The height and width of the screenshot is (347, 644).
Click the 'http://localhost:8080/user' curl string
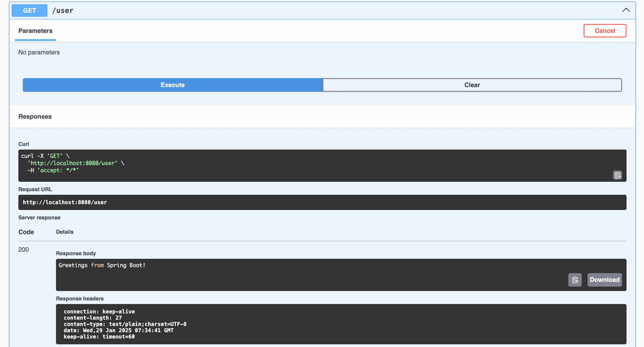tap(73, 163)
